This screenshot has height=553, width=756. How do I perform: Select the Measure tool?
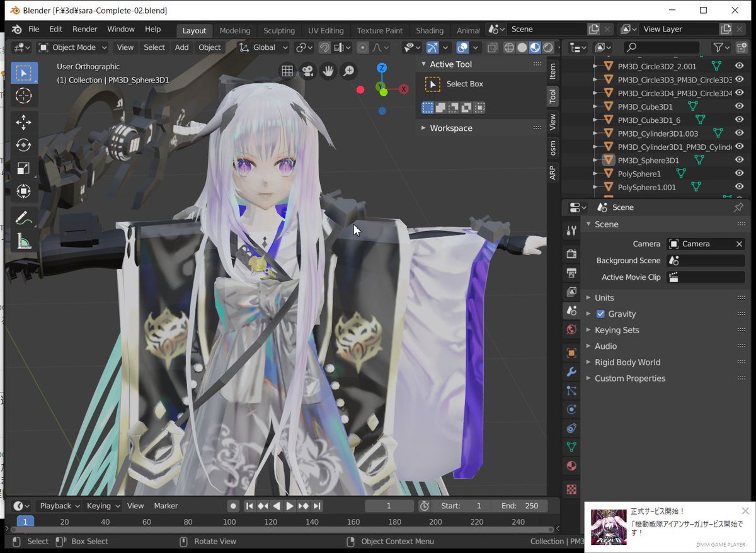[24, 241]
